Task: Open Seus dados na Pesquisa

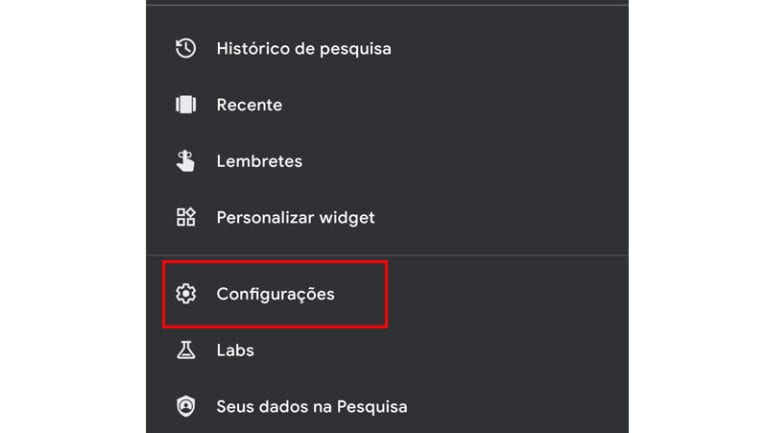Action: pos(311,406)
